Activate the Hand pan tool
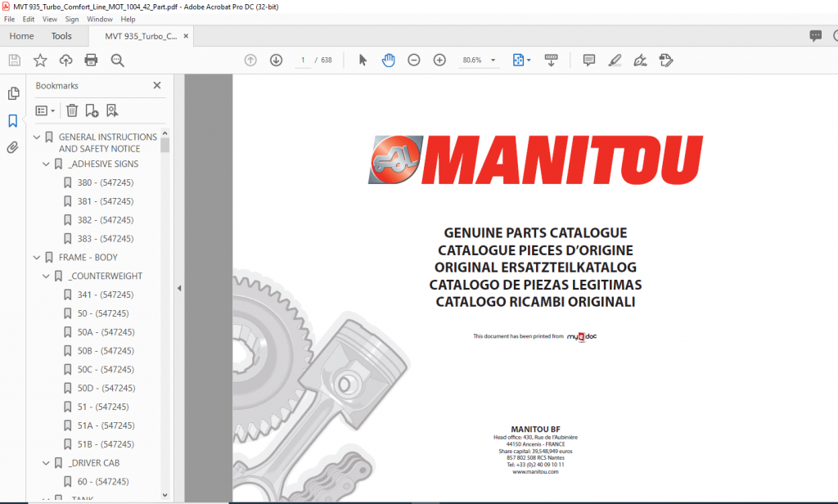Image resolution: width=838 pixels, height=504 pixels. [x=389, y=60]
